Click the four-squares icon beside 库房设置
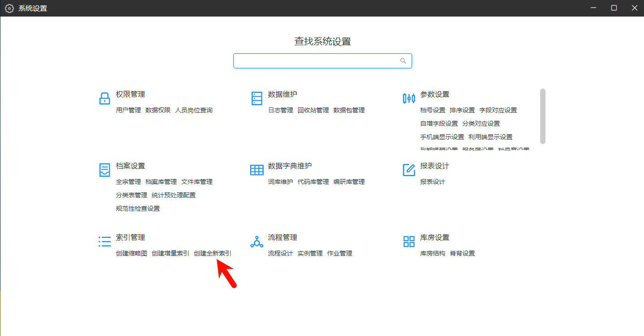 coord(409,242)
